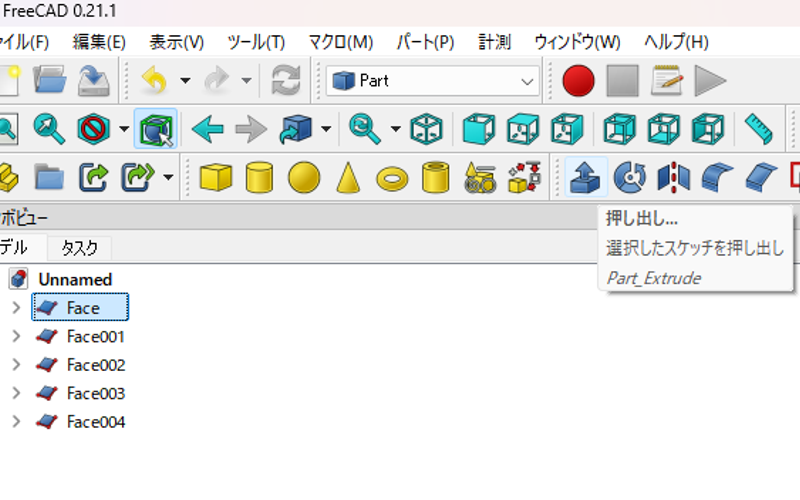The width and height of the screenshot is (800, 500).
Task: Toggle the bounding box selection icon
Action: [156, 129]
